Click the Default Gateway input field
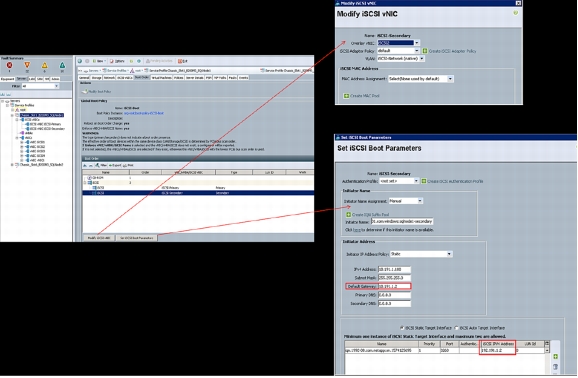The width and height of the screenshot is (578, 378). (394, 286)
